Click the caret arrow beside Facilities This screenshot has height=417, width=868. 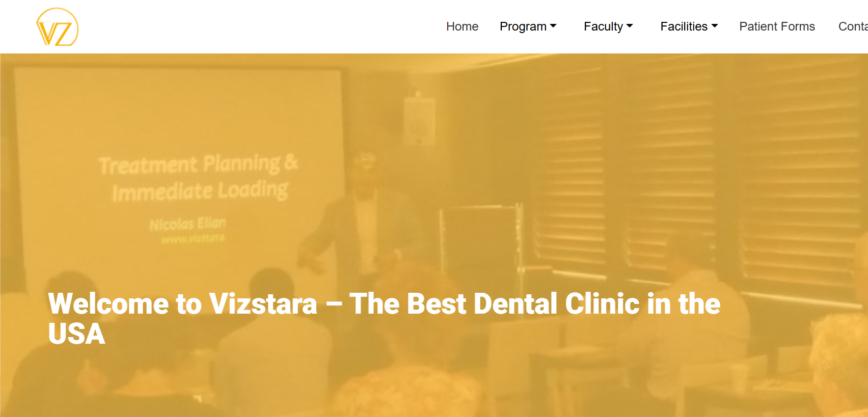point(715,26)
